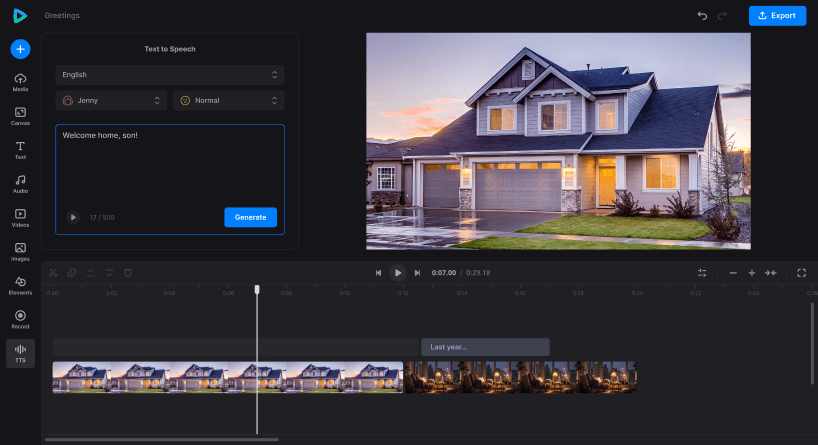Open the Jenny voice dropdown

pyautogui.click(x=111, y=101)
